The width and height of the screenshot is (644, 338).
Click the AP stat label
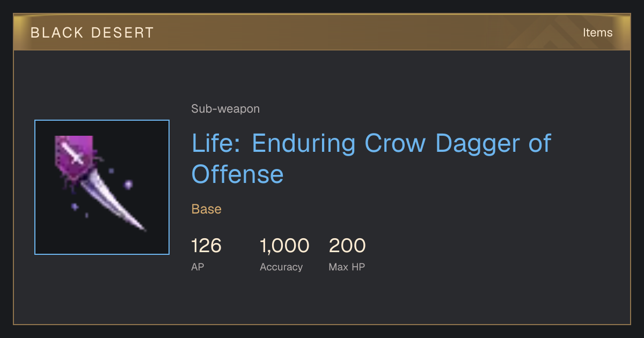[x=197, y=267]
